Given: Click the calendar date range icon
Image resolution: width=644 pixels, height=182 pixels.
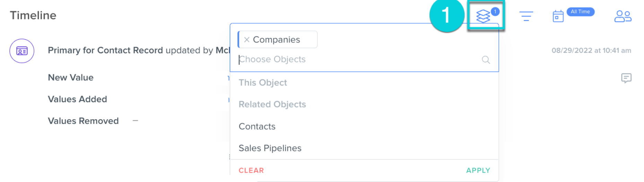Looking at the screenshot, I should [558, 16].
